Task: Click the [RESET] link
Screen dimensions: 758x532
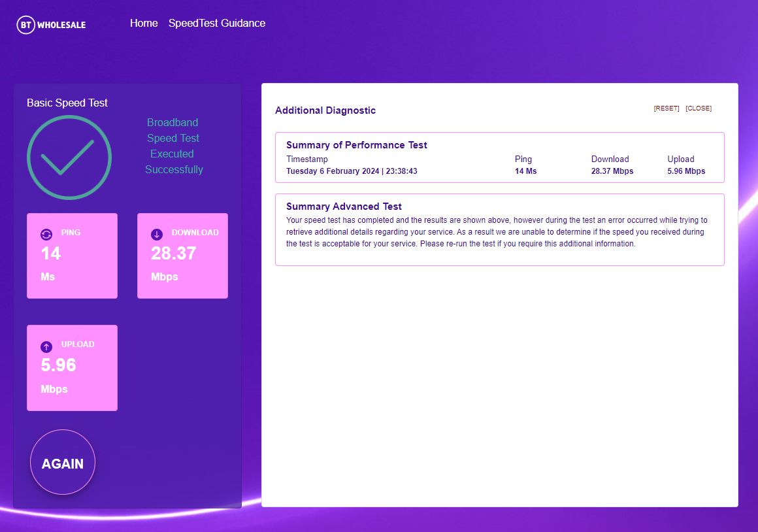Action: click(666, 108)
